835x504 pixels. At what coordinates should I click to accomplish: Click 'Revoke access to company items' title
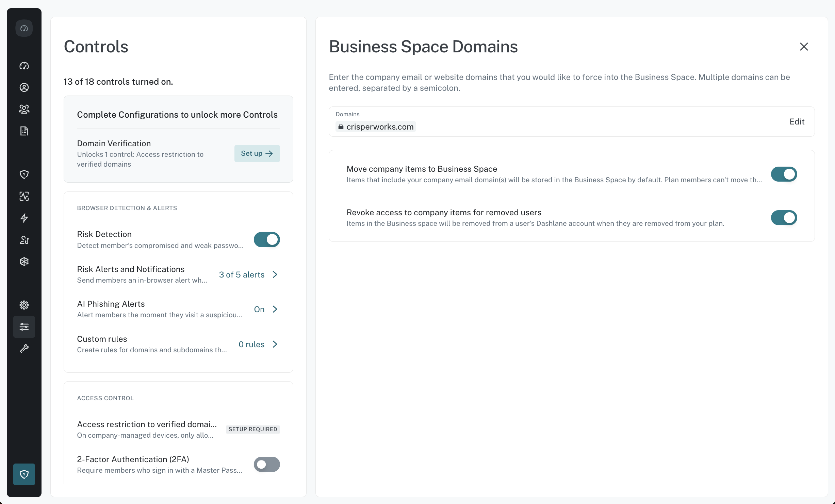pyautogui.click(x=444, y=213)
